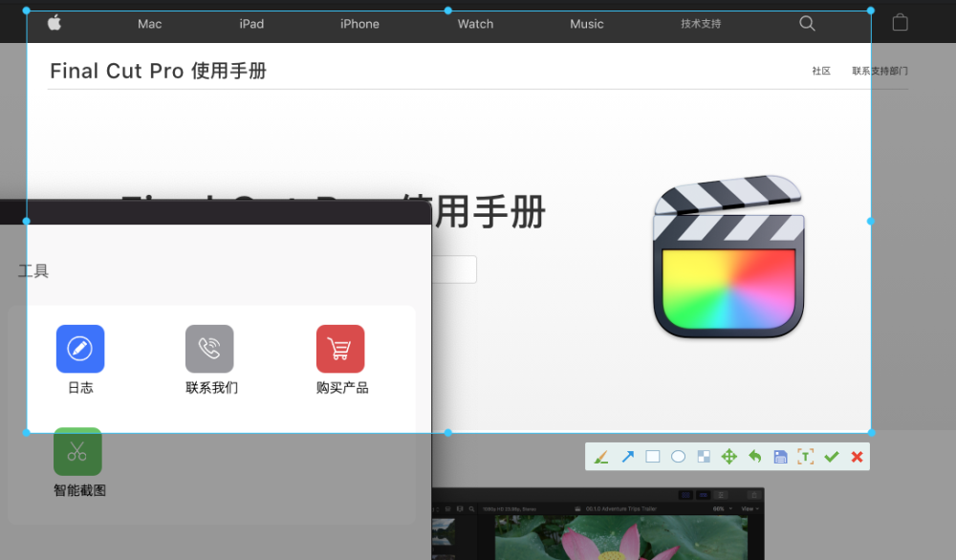This screenshot has height=560, width=956.
Task: Select the text recognition tool
Action: pos(805,457)
